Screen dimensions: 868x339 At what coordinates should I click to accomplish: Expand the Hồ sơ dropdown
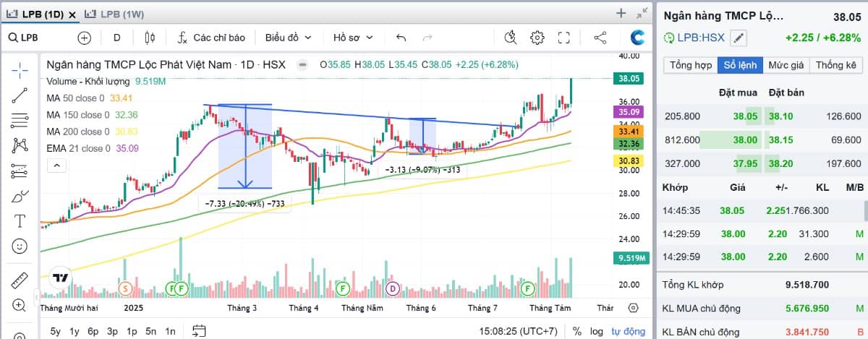[x=353, y=38]
